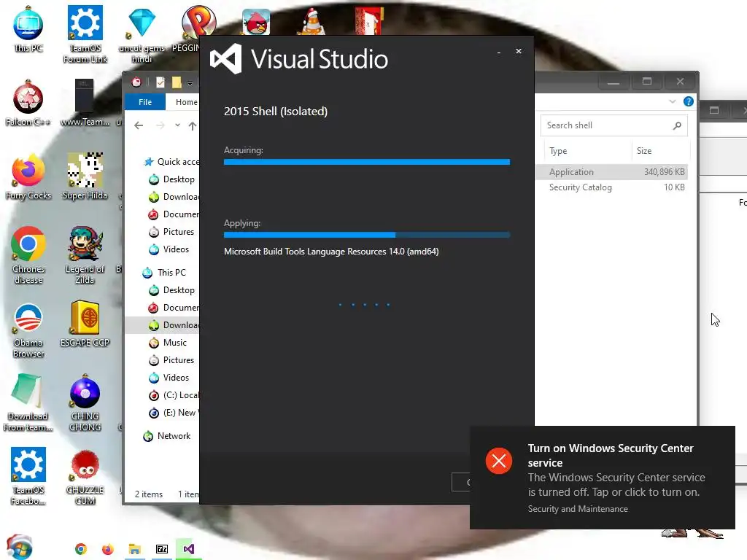Click '2 items' in Explorer status bar
Screen dimensions: 747x560
coord(149,494)
